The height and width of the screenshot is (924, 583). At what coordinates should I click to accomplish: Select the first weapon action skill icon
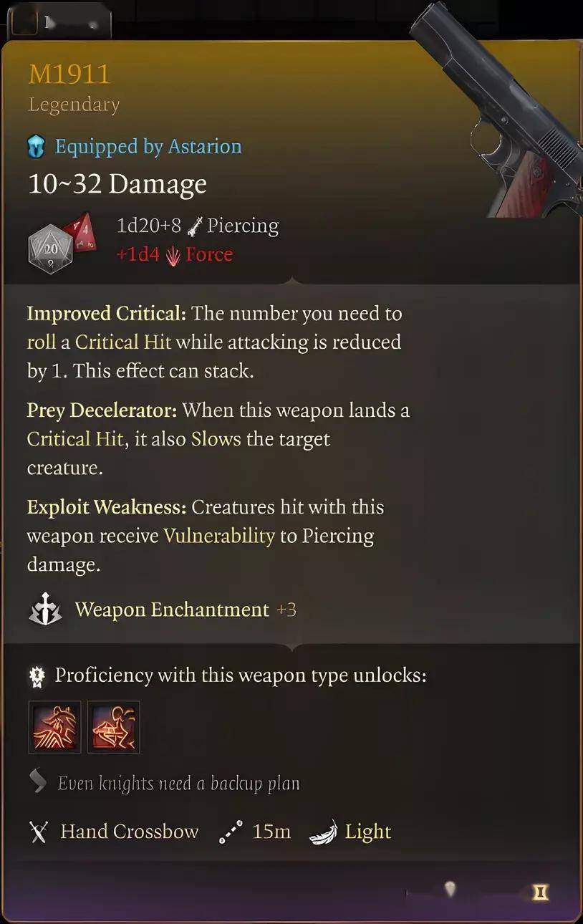coord(54,727)
